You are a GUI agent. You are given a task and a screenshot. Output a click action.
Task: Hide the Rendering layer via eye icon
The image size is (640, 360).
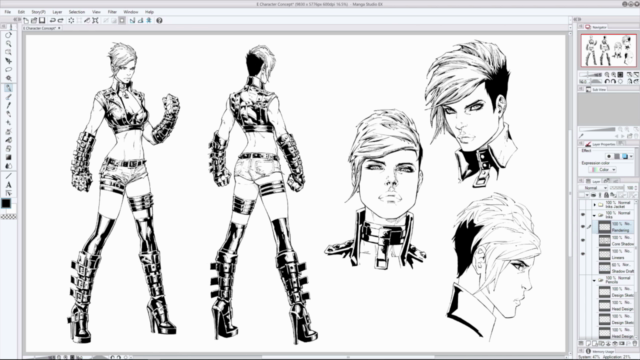(x=583, y=227)
